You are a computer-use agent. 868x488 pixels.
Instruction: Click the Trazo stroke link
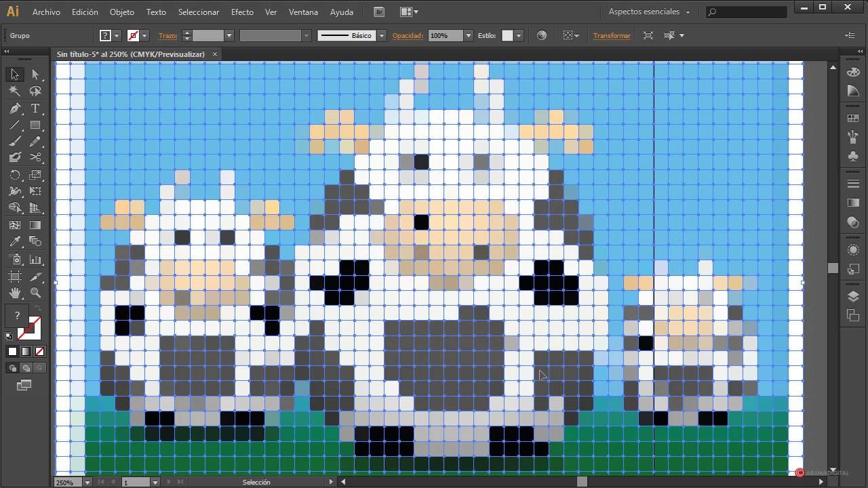tap(167, 35)
